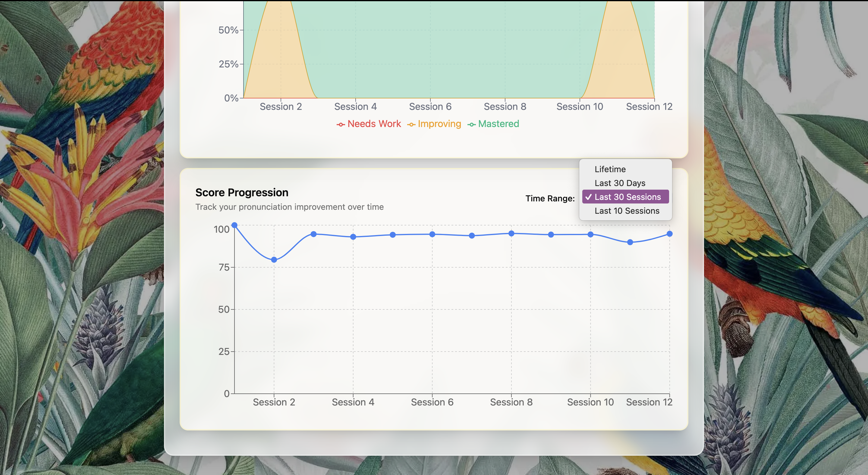Click the last Session 12 data point

point(669,234)
